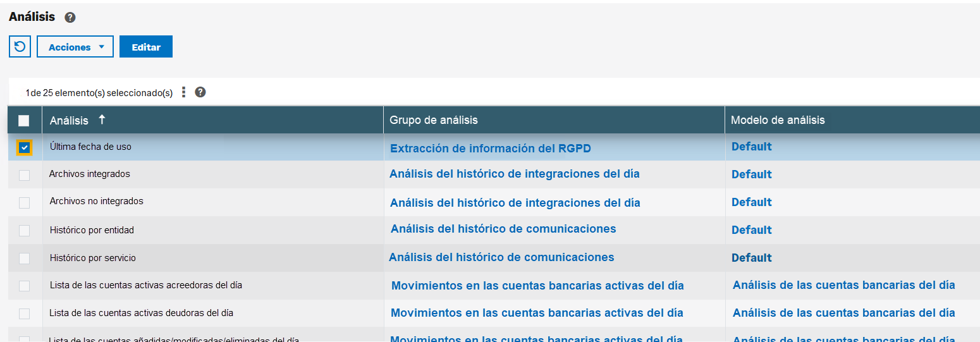
Task: Expand the Acciones dropdown menu
Action: (x=75, y=47)
